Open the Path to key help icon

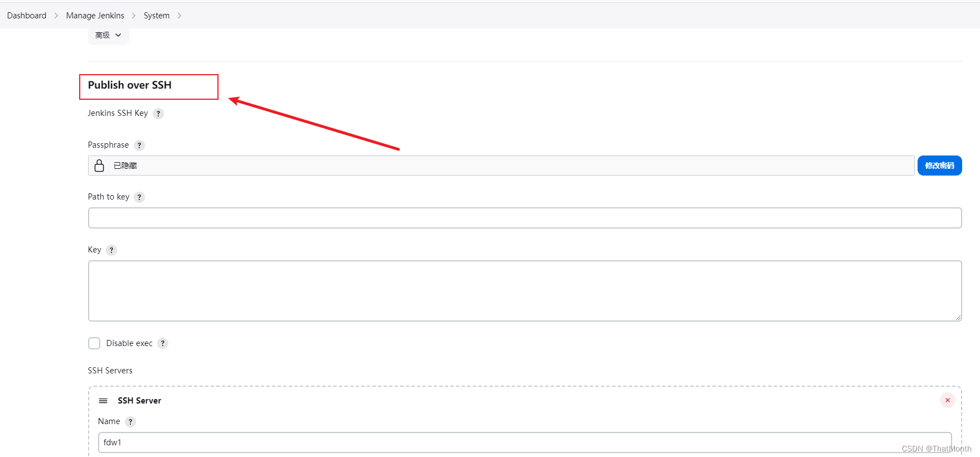[139, 197]
